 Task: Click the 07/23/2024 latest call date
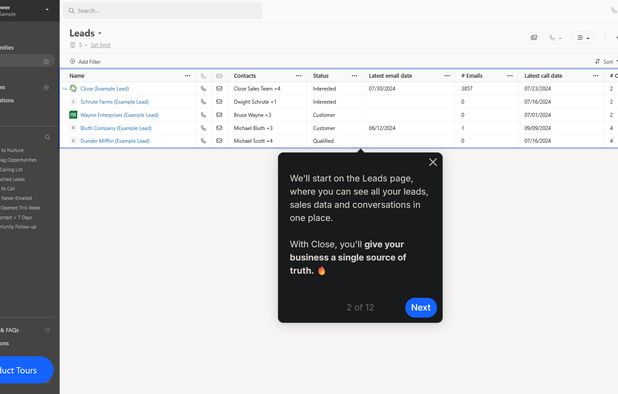tap(538, 89)
